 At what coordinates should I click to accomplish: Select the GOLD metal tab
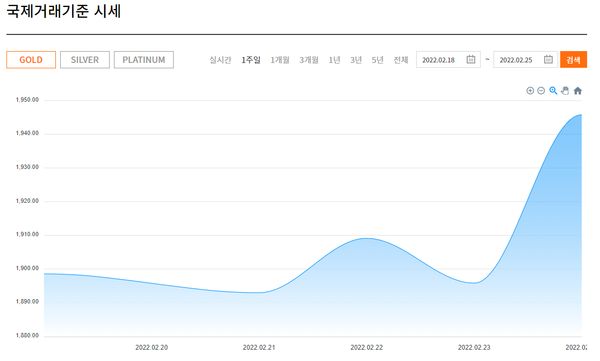tap(31, 60)
